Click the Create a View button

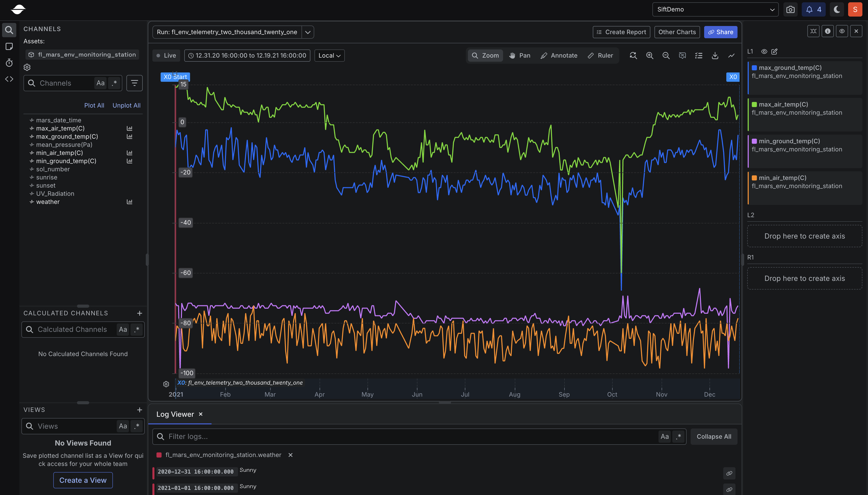(83, 480)
